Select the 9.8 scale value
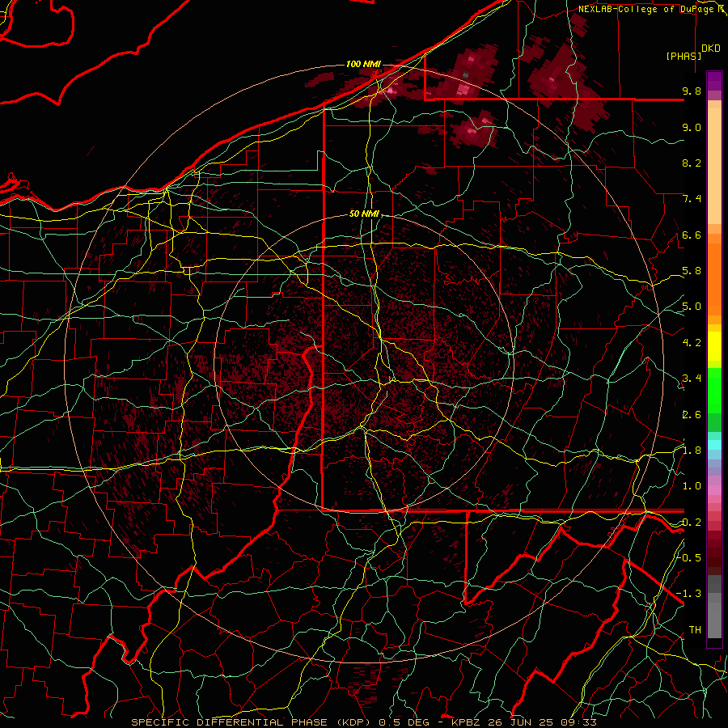 pos(692,91)
